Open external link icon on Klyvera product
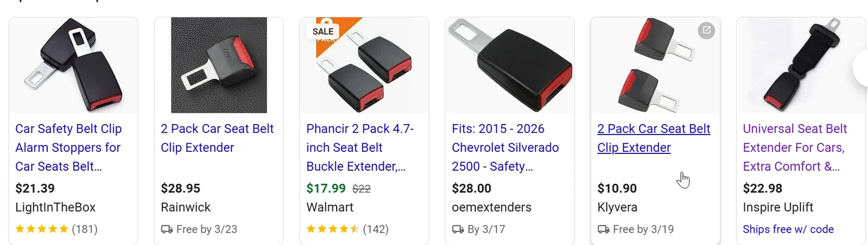868x245 pixels. pos(706,30)
